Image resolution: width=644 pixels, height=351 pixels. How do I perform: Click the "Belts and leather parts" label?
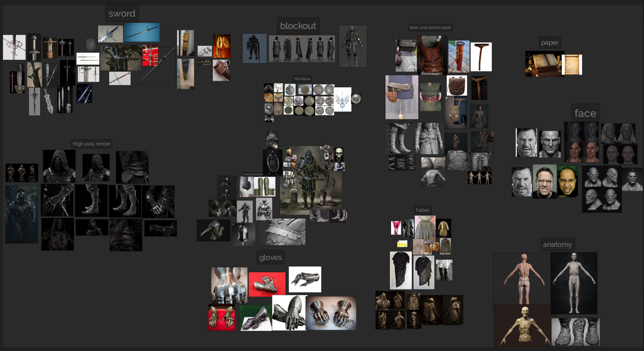pos(431,28)
